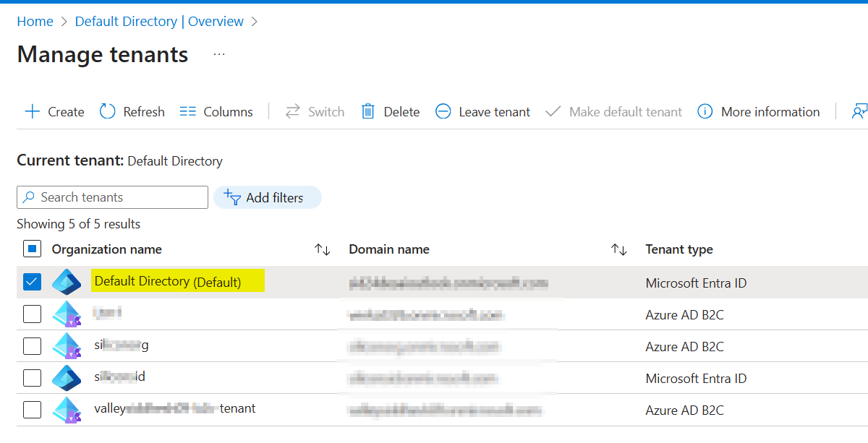Click the feedback person icon at the toolbar end

(859, 112)
